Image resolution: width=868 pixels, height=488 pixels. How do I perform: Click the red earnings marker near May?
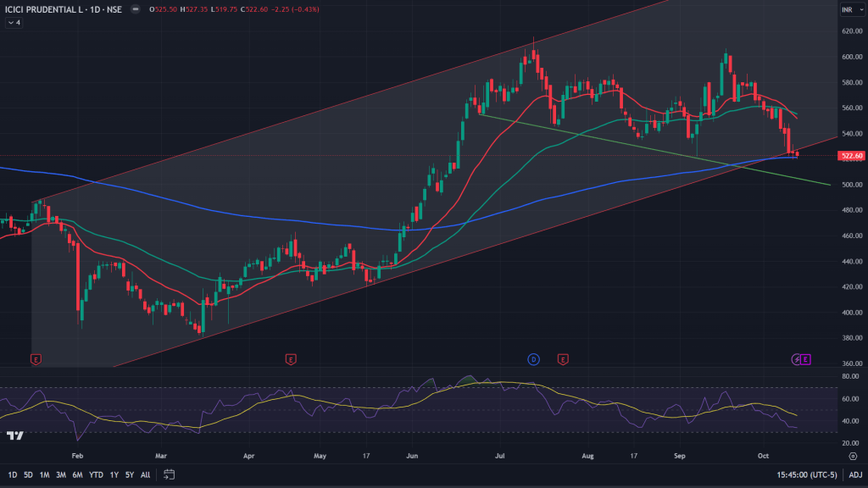291,359
